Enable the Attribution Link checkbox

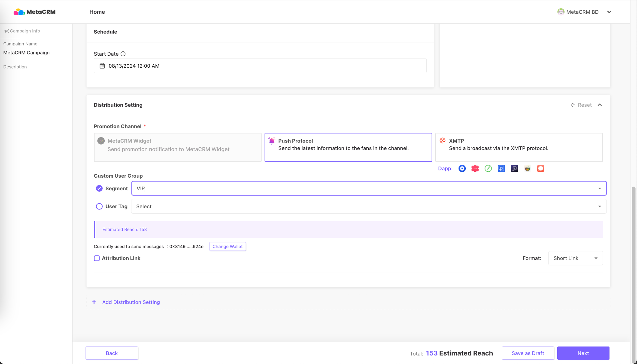(97, 258)
